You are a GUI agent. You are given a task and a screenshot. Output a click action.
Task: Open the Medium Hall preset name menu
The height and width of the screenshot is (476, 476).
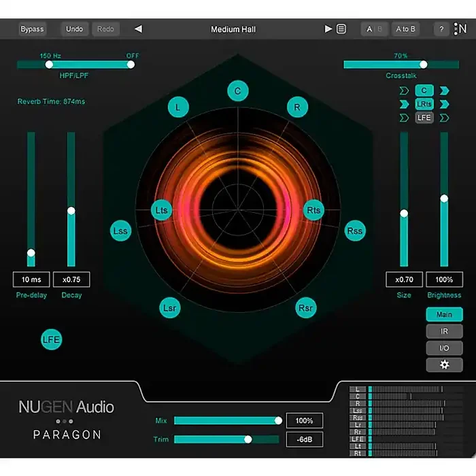point(233,29)
